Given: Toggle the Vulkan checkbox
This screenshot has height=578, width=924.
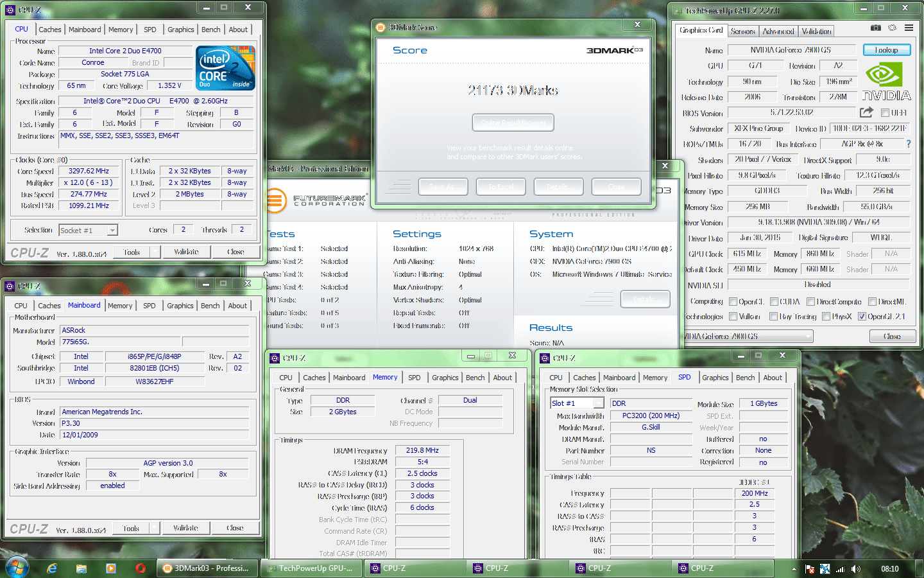Looking at the screenshot, I should coord(733,316).
